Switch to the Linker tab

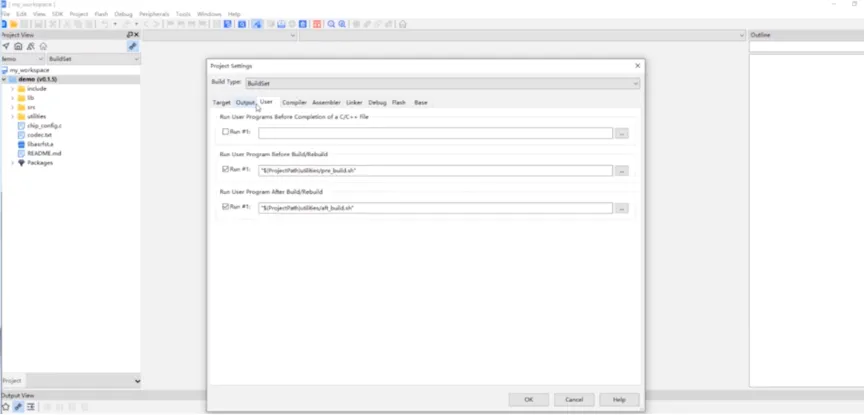click(x=354, y=103)
